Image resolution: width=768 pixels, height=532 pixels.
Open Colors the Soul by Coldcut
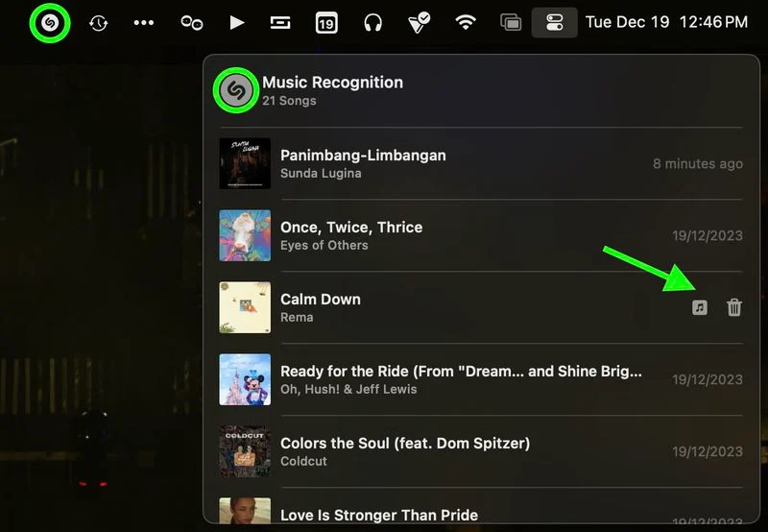pos(481,451)
